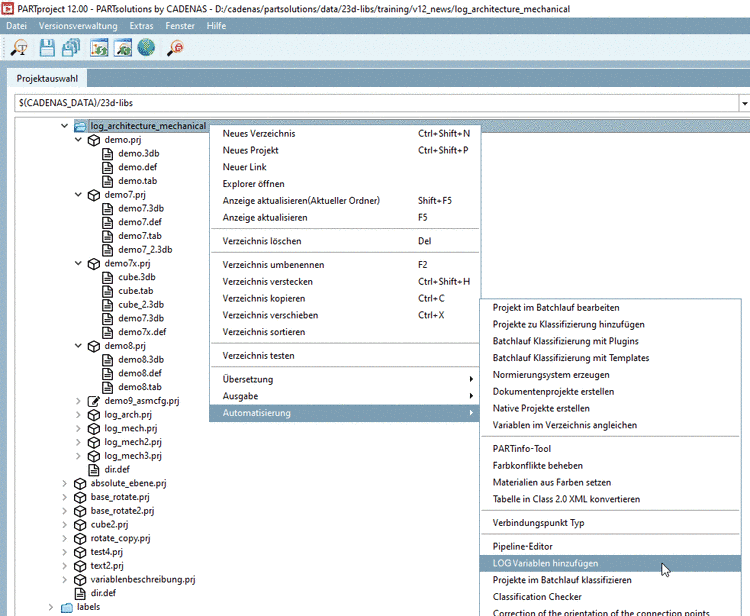Click the PARTproject app icon in title bar
Image resolution: width=750 pixels, height=616 pixels.
pos(7,8)
